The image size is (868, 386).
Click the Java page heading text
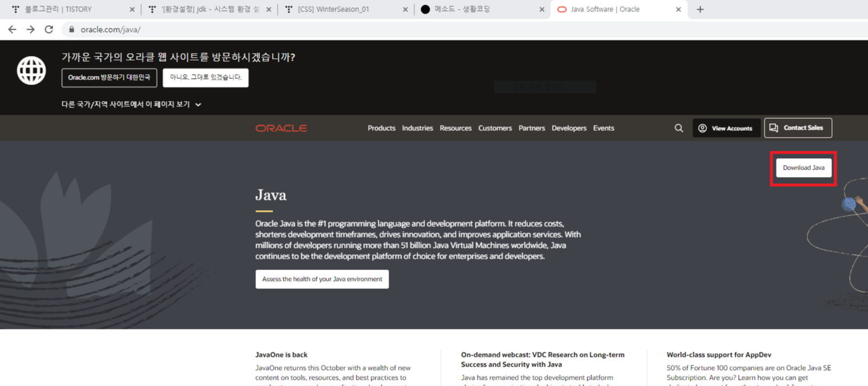click(271, 195)
